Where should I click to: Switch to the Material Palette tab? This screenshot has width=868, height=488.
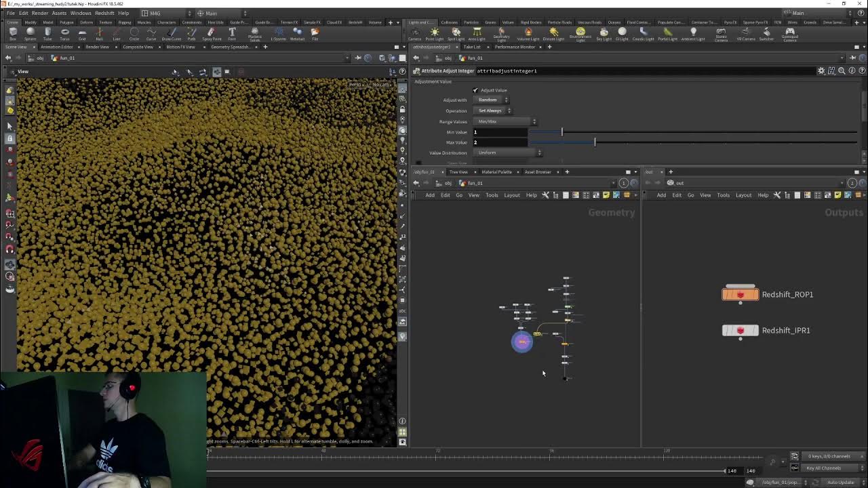(496, 172)
